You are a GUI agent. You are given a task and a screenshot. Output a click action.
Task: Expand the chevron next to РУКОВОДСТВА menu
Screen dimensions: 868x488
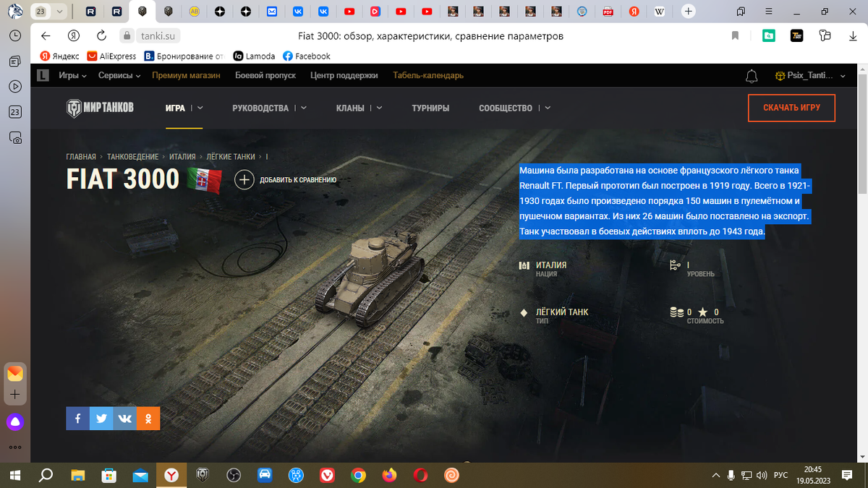pyautogui.click(x=304, y=108)
